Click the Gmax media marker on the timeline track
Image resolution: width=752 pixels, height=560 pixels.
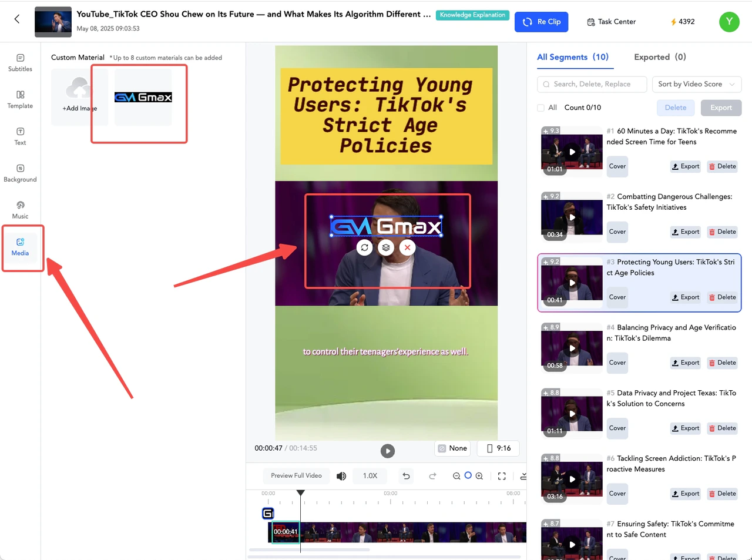point(268,514)
